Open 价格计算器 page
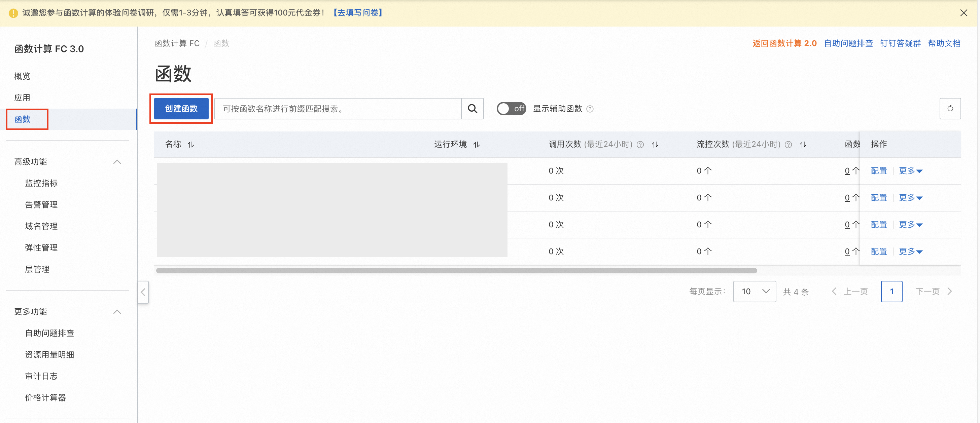 [x=45, y=398]
